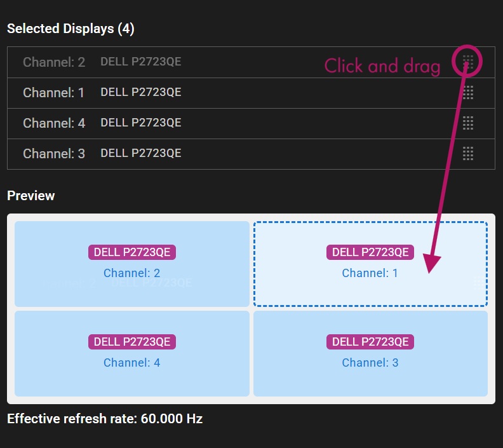Click the Selected Displays (4) heading
Viewport: 503px width, 448px height.
(x=70, y=29)
